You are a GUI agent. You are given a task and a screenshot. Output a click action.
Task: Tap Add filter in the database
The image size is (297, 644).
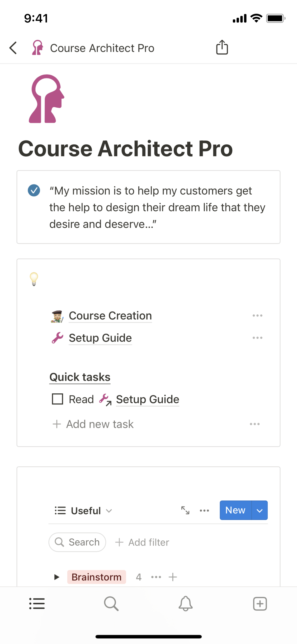coord(142,542)
